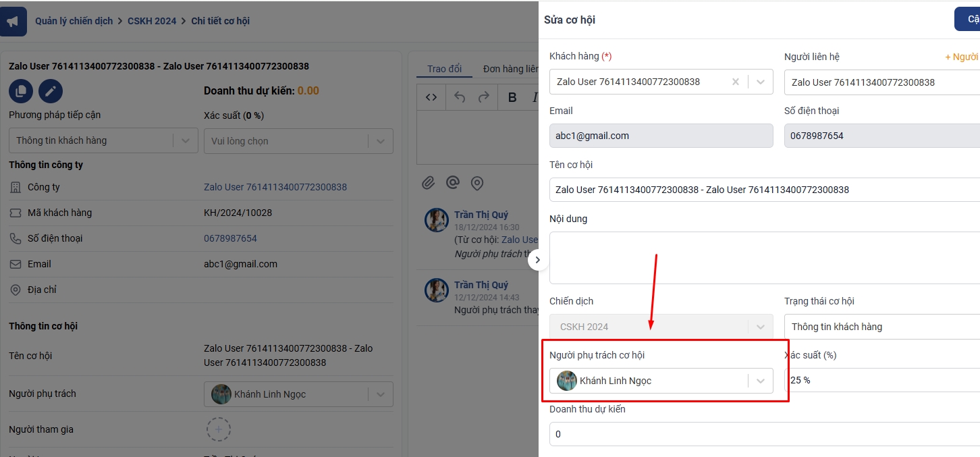
Task: Click the undo arrow in editor toolbar
Action: pyautogui.click(x=460, y=97)
